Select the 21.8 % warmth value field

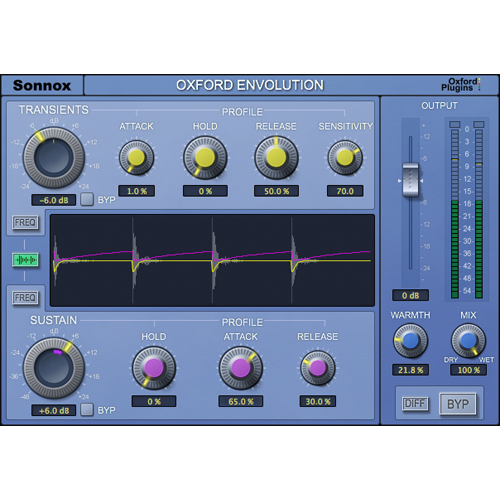[410, 370]
